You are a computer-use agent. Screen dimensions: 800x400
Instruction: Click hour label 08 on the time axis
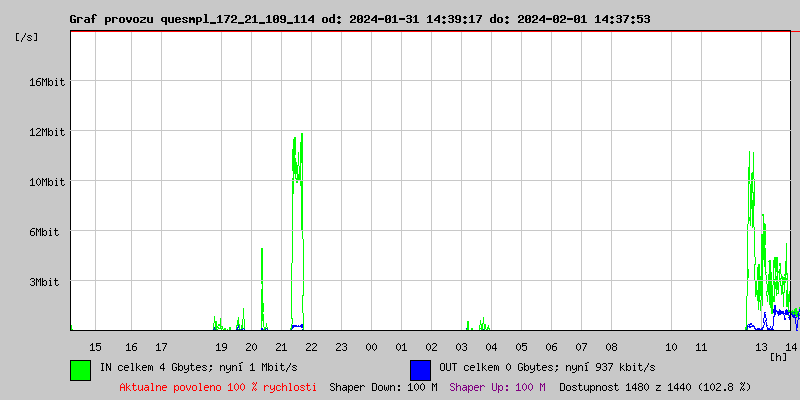tap(611, 347)
